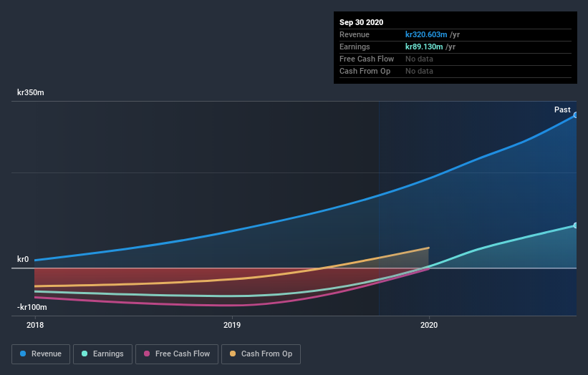Viewport: 588px width, 375px height.
Task: Toggle the Earnings legend button
Action: coord(102,354)
